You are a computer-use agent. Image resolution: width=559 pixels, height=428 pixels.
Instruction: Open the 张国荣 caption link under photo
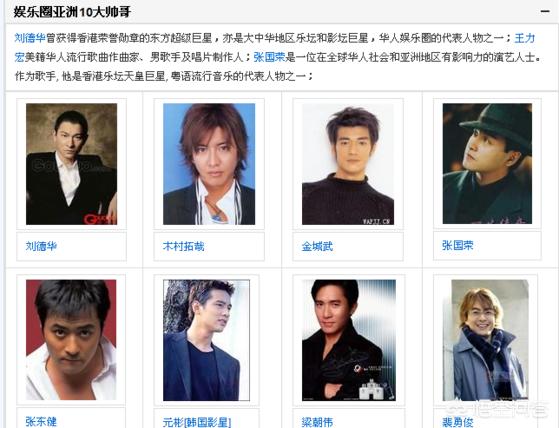pyautogui.click(x=458, y=245)
